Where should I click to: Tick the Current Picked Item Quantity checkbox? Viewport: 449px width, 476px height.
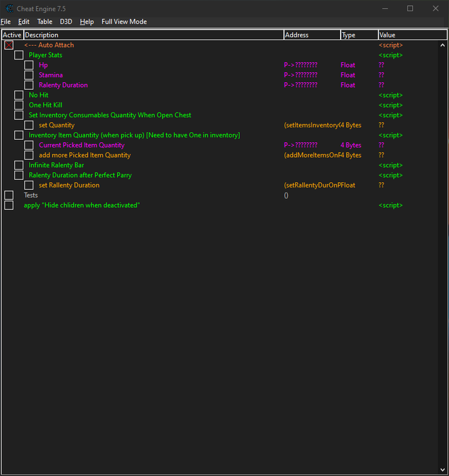pyautogui.click(x=29, y=145)
